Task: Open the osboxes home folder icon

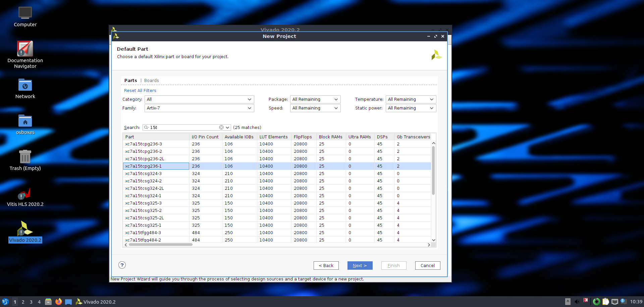Action: pyautogui.click(x=25, y=125)
